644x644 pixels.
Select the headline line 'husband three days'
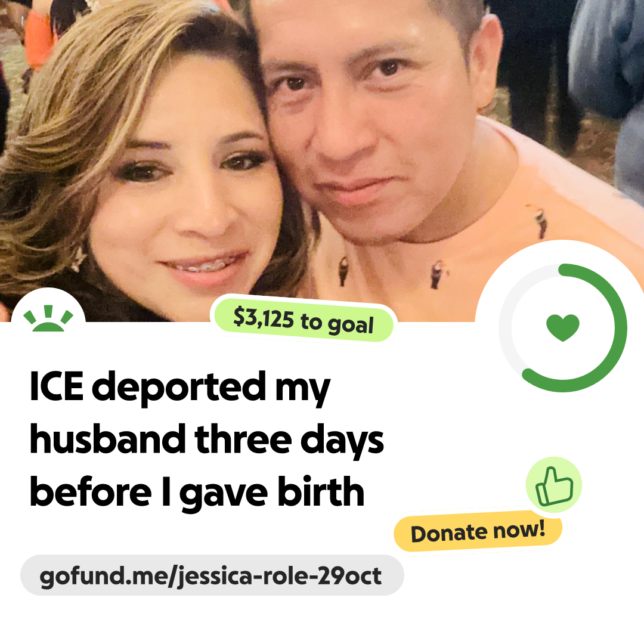pyautogui.click(x=206, y=440)
